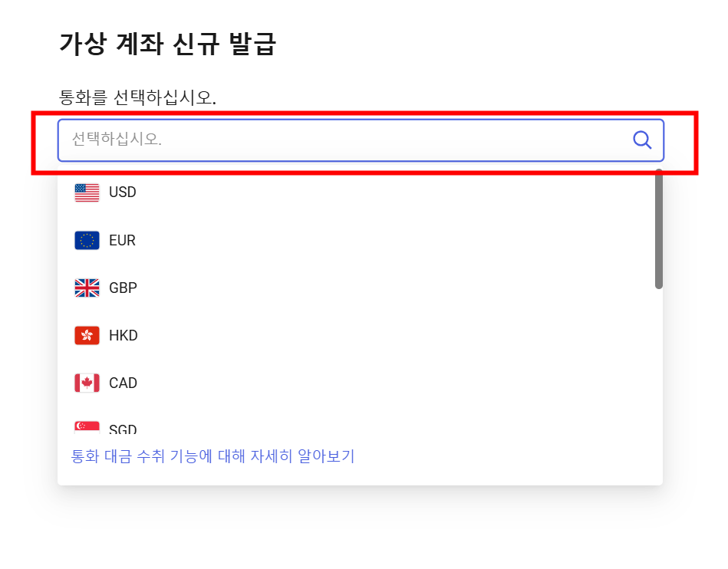Viewport: 728px width, 569px height.
Task: Select the USD currency label
Action: point(123,192)
